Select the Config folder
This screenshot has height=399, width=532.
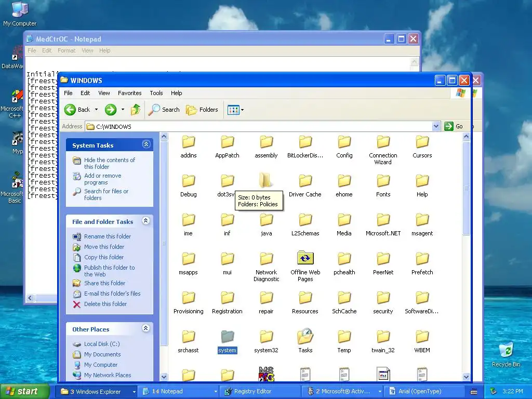coord(344,147)
